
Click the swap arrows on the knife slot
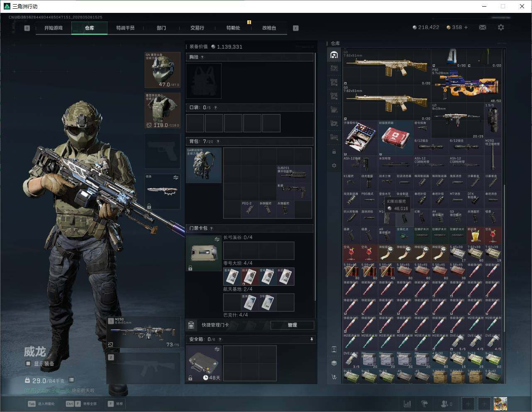[x=176, y=178]
